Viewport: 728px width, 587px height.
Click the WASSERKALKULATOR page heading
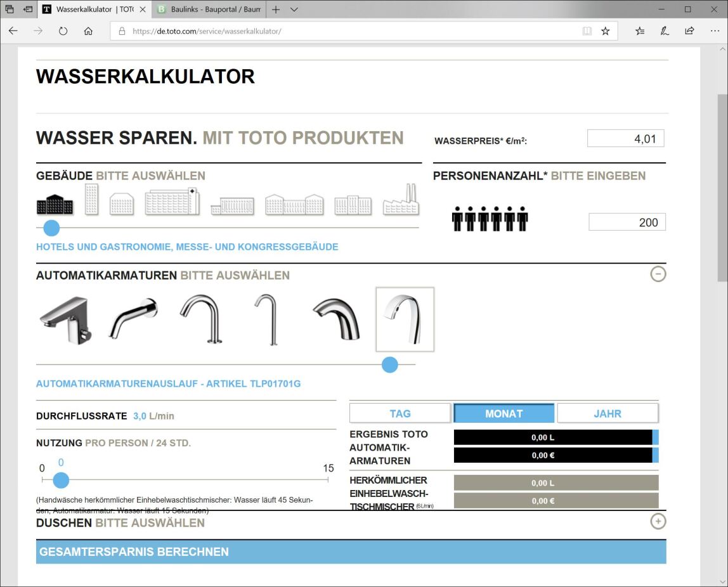click(x=145, y=77)
